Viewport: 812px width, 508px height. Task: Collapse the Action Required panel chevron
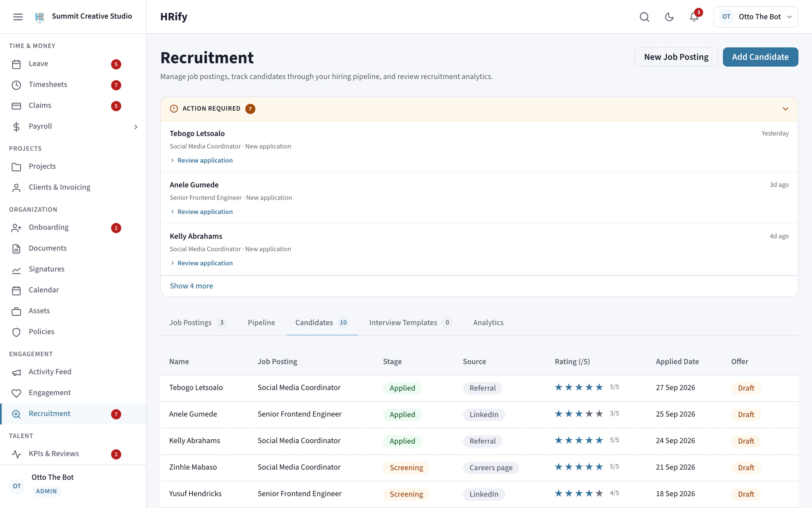point(785,109)
